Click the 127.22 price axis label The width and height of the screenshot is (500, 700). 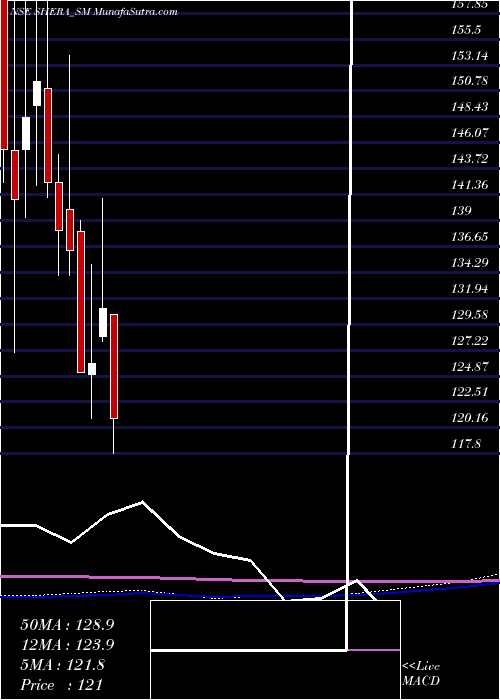click(x=470, y=340)
